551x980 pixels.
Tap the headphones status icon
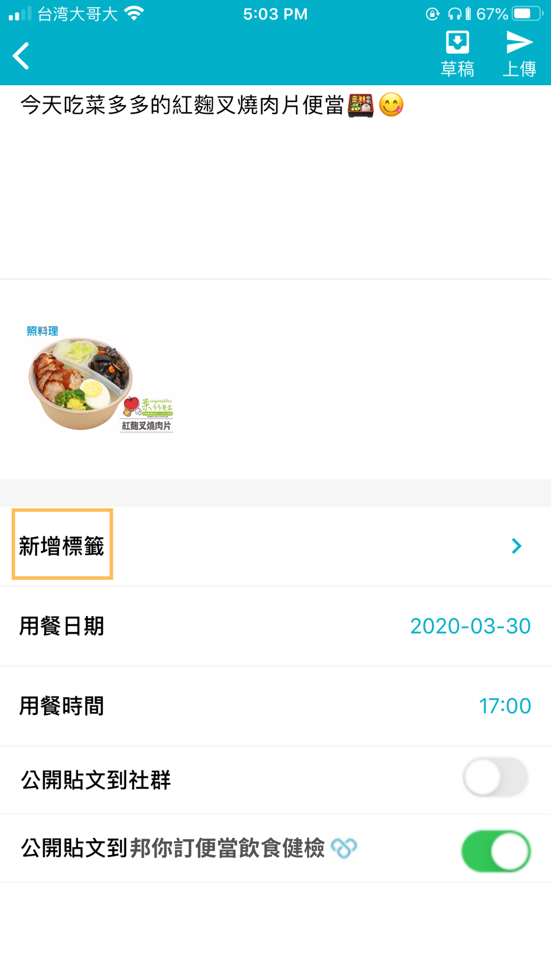tap(454, 14)
